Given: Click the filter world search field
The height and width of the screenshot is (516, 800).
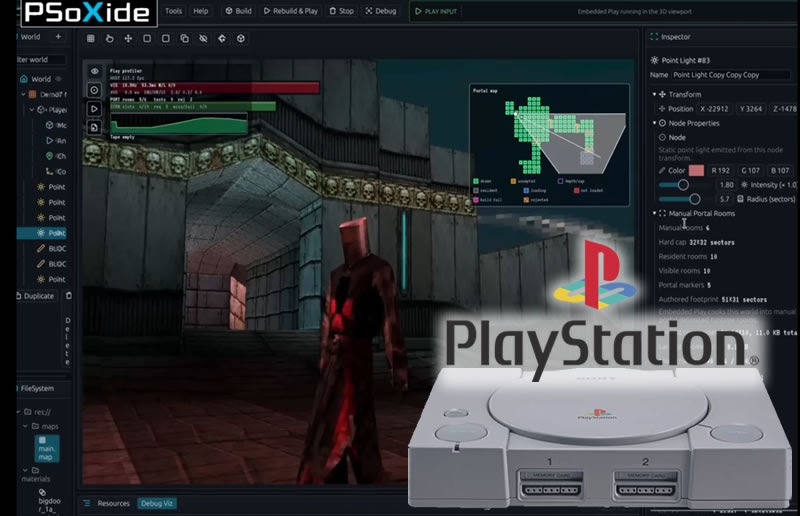Looking at the screenshot, I should 41,60.
